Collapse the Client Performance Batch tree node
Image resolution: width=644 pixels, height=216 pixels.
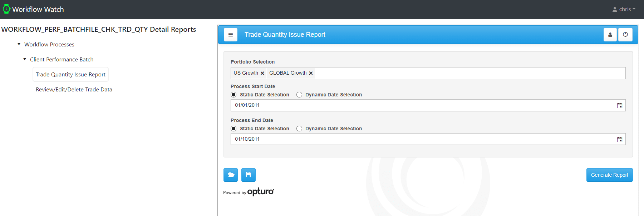pyautogui.click(x=25, y=59)
